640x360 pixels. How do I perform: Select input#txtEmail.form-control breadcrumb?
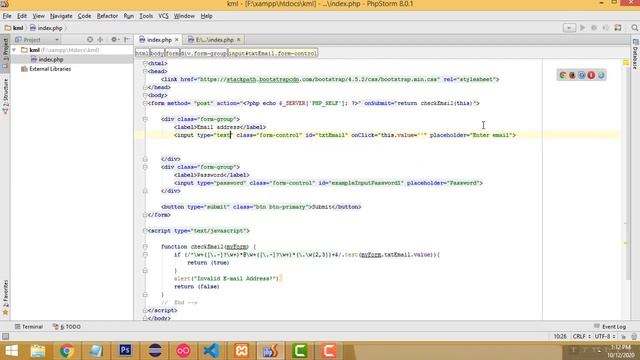coord(272,53)
